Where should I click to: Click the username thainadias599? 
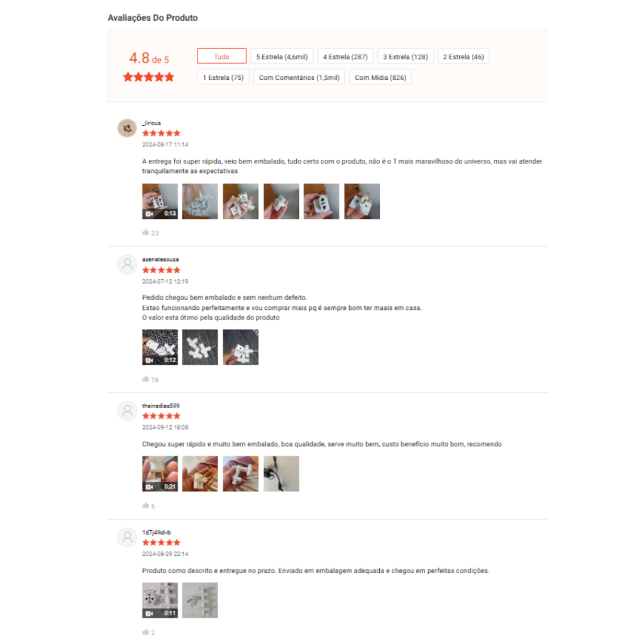(x=160, y=406)
